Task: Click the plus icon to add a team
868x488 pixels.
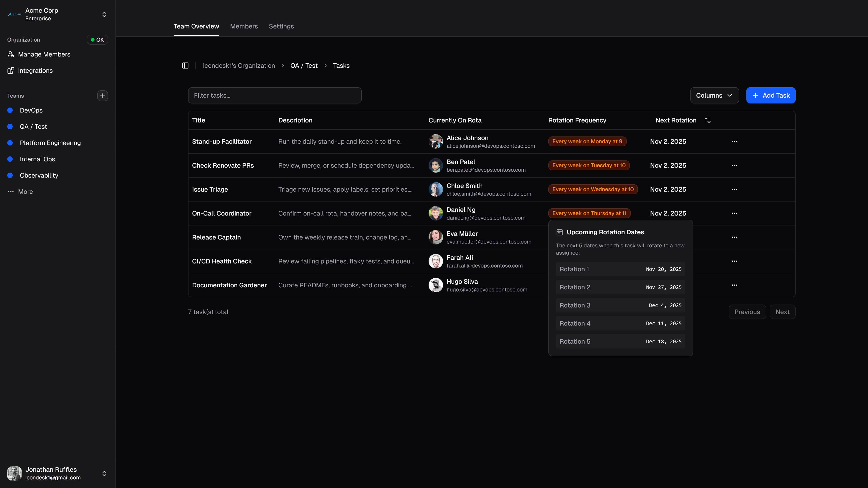Action: (102, 96)
